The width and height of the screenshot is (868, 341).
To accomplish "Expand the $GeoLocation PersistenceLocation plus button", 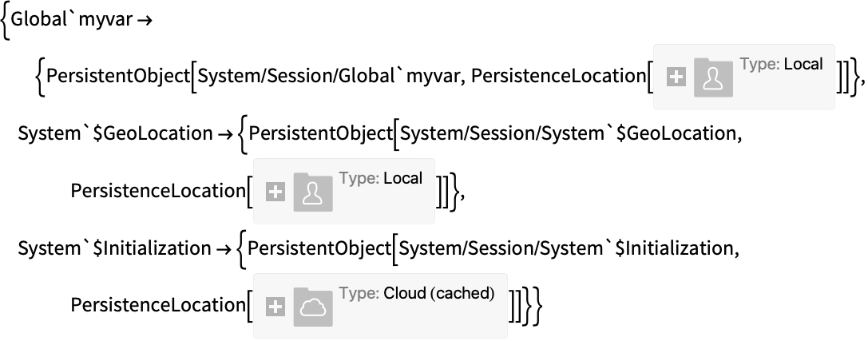I will [x=275, y=192].
